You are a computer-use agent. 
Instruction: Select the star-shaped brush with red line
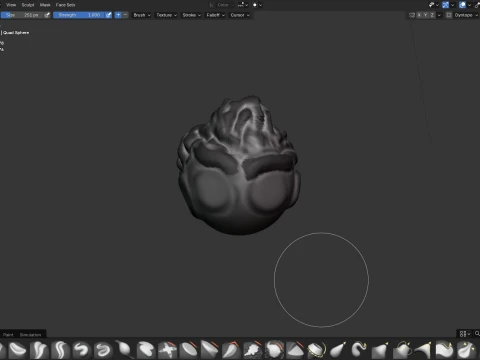(167, 350)
